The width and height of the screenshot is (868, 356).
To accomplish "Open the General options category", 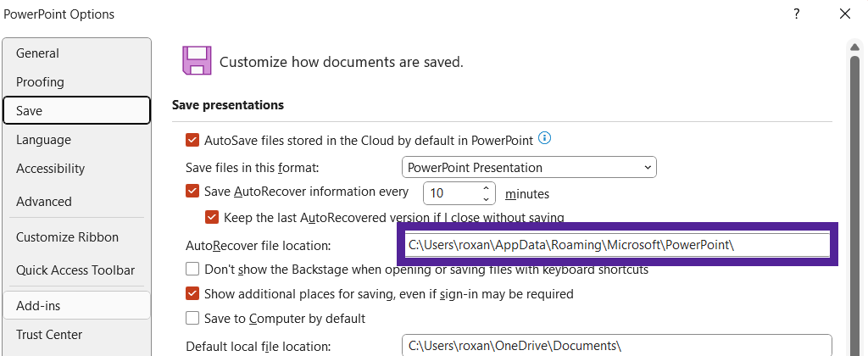I will (x=37, y=53).
